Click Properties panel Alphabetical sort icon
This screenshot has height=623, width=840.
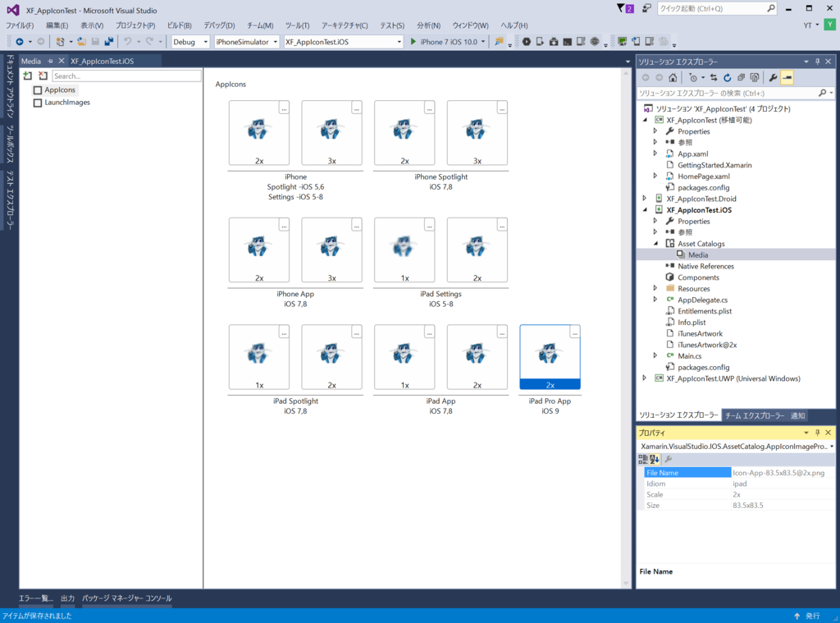click(x=654, y=460)
